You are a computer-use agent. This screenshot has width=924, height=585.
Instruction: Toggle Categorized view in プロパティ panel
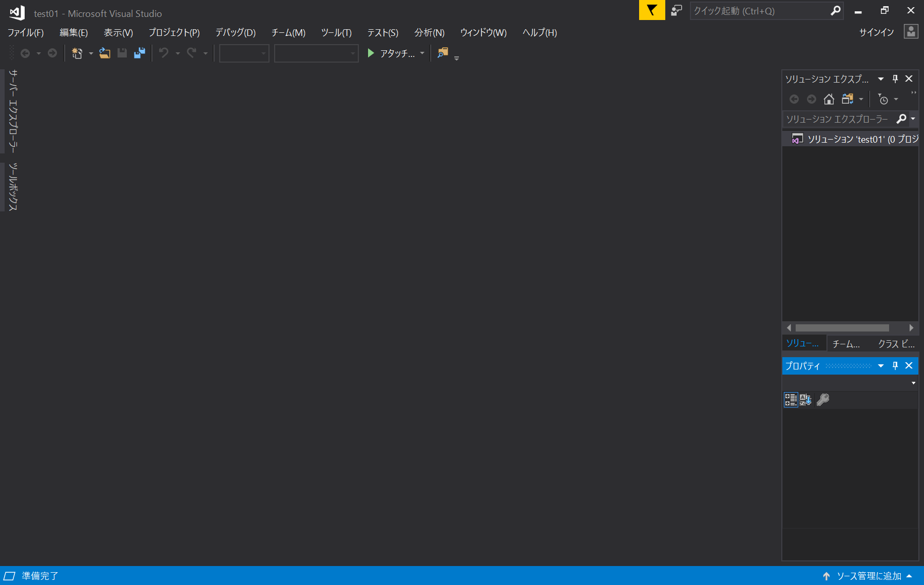coord(791,400)
